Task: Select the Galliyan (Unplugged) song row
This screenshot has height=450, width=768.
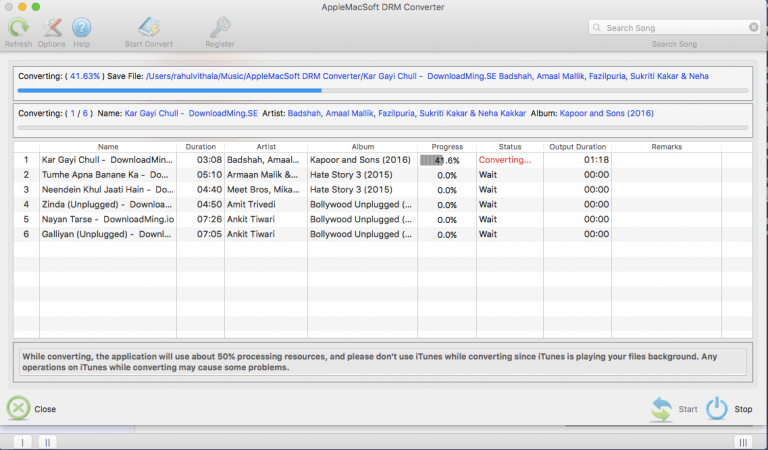Action: pyautogui.click(x=383, y=234)
